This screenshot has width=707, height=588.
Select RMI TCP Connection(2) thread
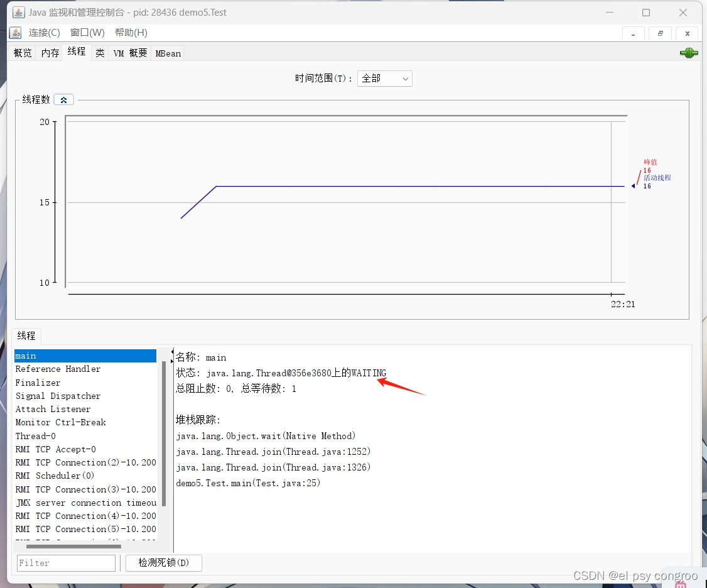point(85,462)
